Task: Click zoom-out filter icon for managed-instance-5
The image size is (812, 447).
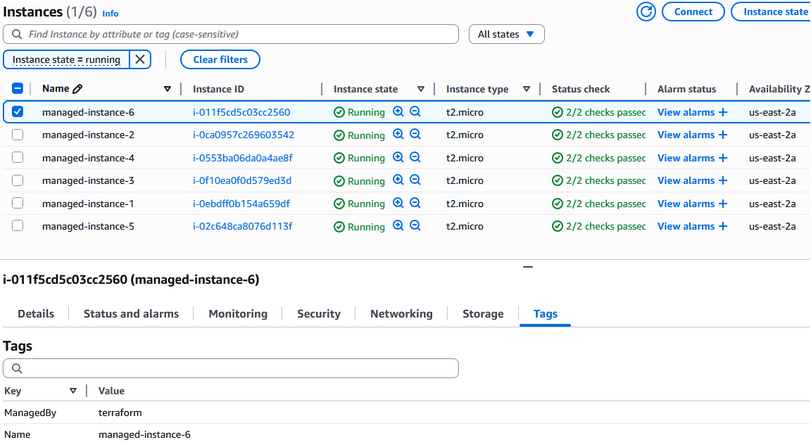Action: tap(415, 226)
